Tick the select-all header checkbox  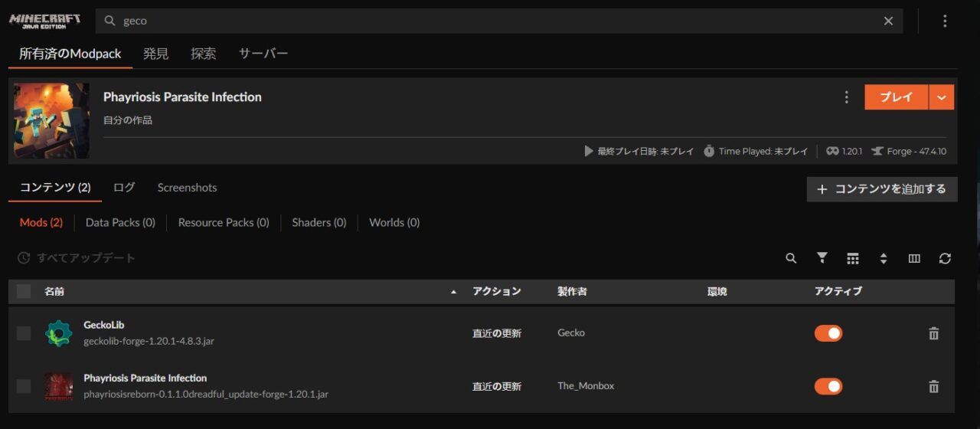24,291
